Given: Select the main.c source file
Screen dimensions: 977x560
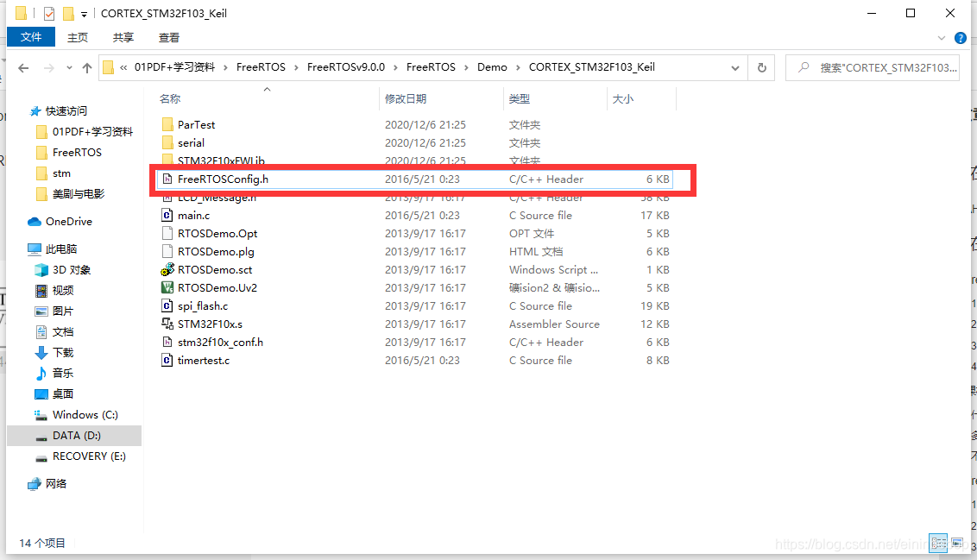Looking at the screenshot, I should click(194, 215).
